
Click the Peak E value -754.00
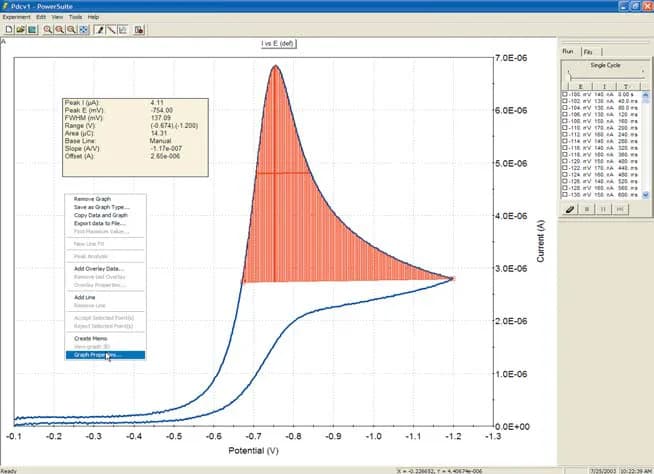click(x=161, y=110)
